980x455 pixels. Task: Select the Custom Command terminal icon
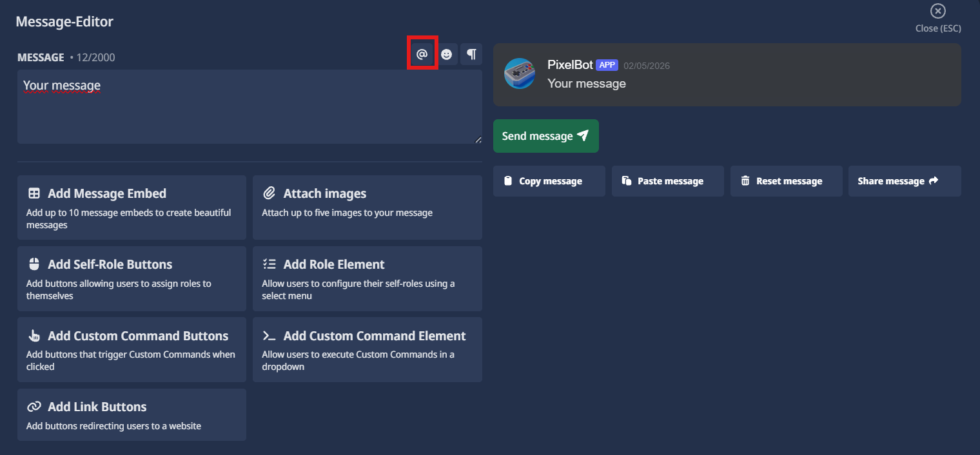269,334
